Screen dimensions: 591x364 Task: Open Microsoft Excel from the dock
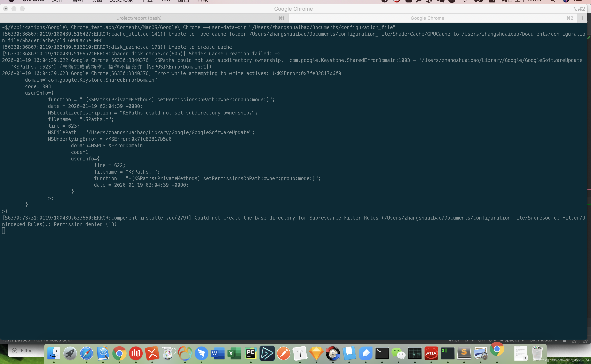pyautogui.click(x=234, y=353)
